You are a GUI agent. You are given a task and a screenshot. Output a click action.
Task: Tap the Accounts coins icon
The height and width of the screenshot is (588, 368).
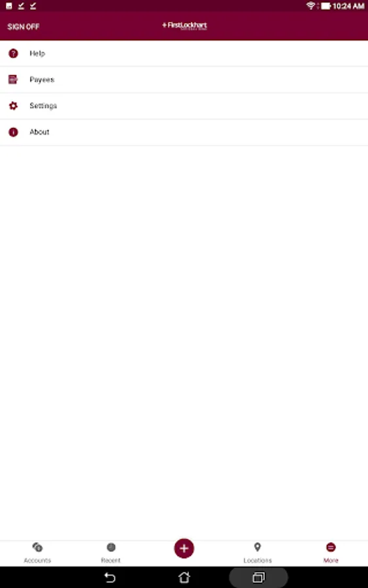37,547
